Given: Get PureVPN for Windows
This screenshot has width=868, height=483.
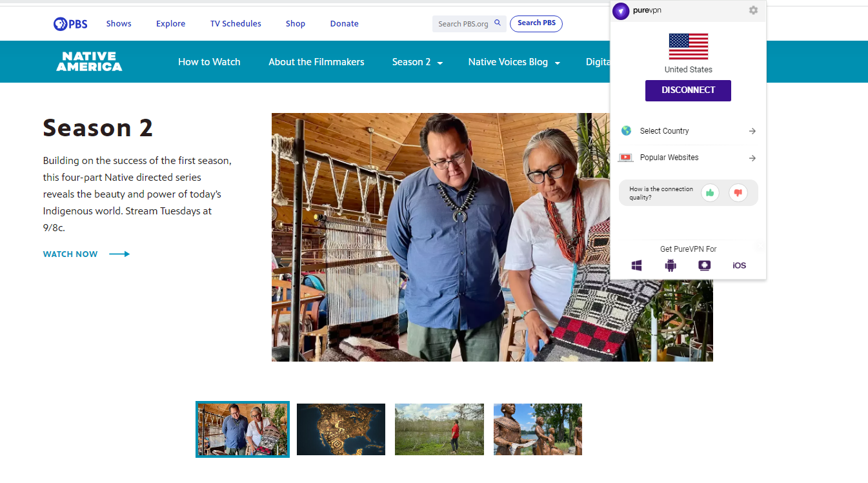Looking at the screenshot, I should click(x=636, y=265).
